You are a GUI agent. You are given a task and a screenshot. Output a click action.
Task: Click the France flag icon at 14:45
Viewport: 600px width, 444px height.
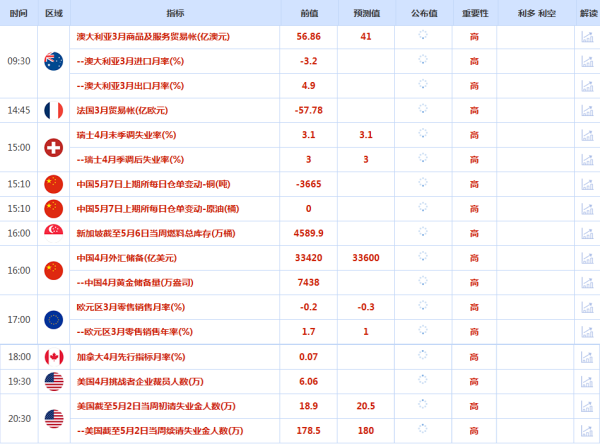pyautogui.click(x=54, y=111)
